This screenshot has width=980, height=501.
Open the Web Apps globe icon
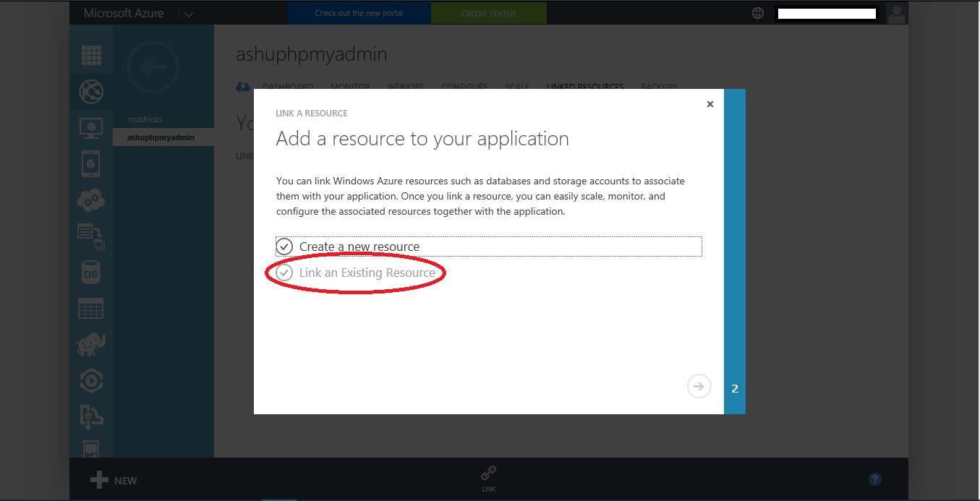91,92
